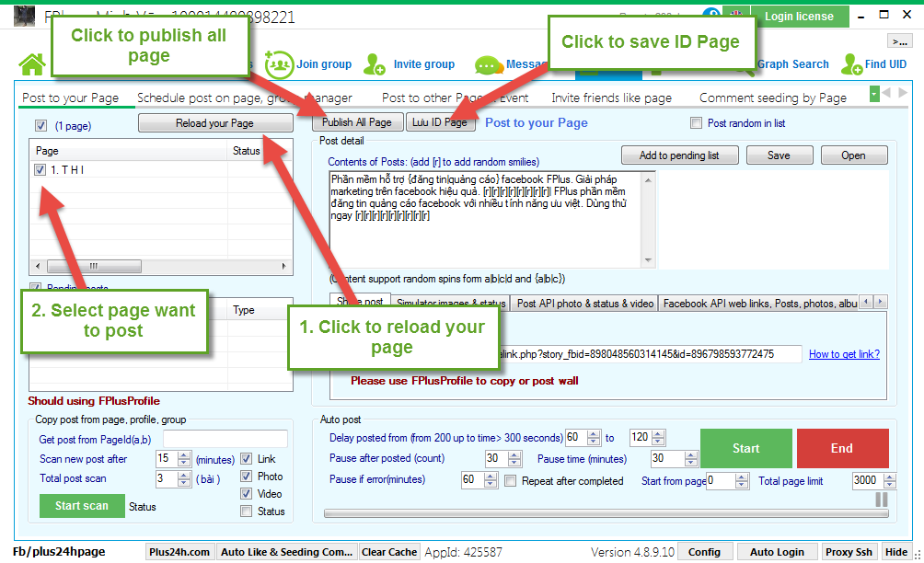Click the 'Clear Cache' button
Viewport: 924px width, 563px height.
(x=389, y=552)
